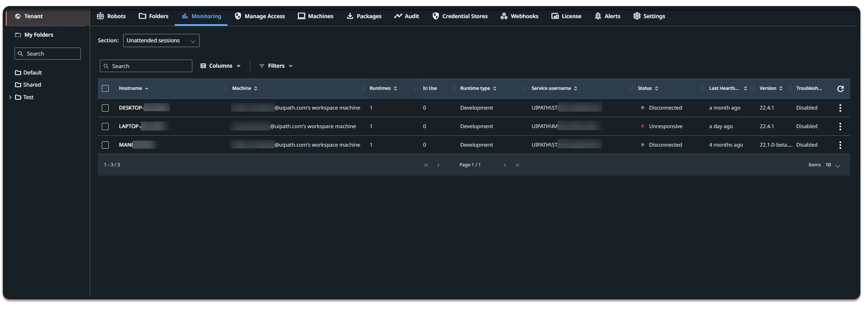This screenshot has height=309, width=868.
Task: Click the Webhooks icon
Action: pos(504,16)
